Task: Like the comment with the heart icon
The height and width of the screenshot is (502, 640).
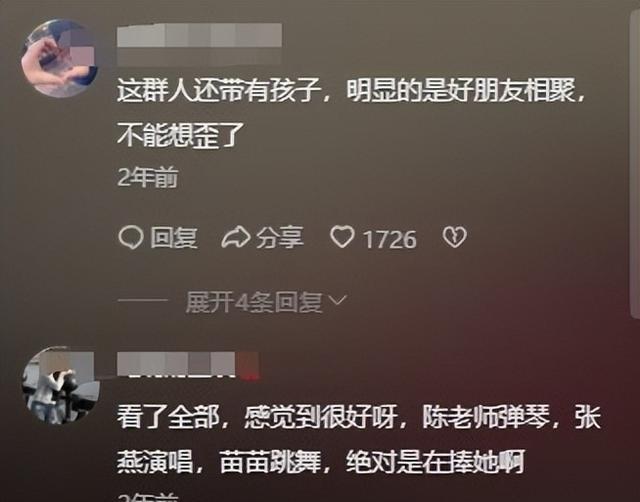Action: pos(342,237)
